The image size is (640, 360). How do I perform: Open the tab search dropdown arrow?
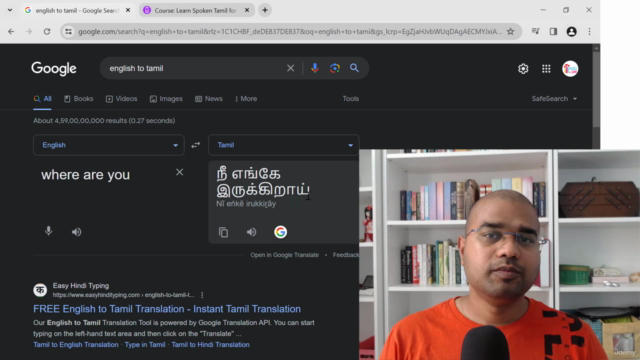point(10,10)
